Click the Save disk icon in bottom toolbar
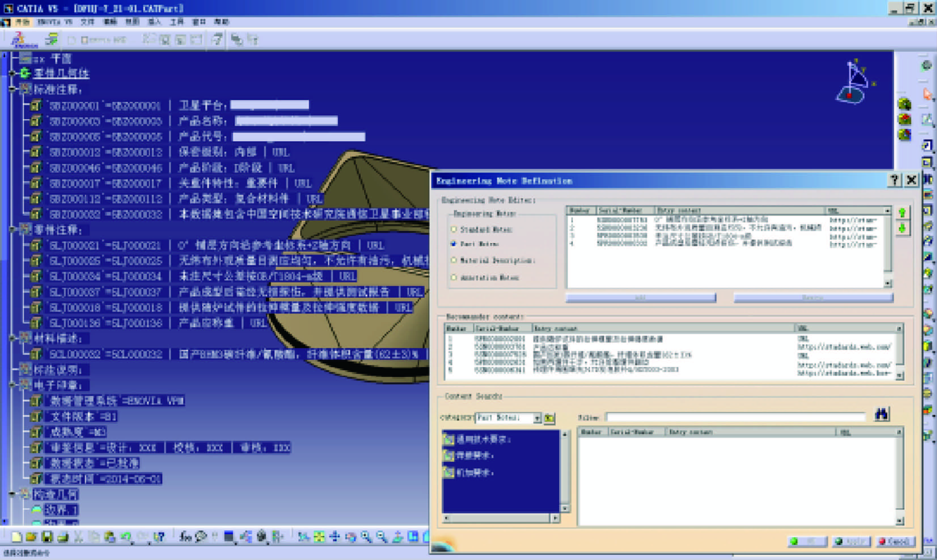937x560 pixels. (x=47, y=536)
